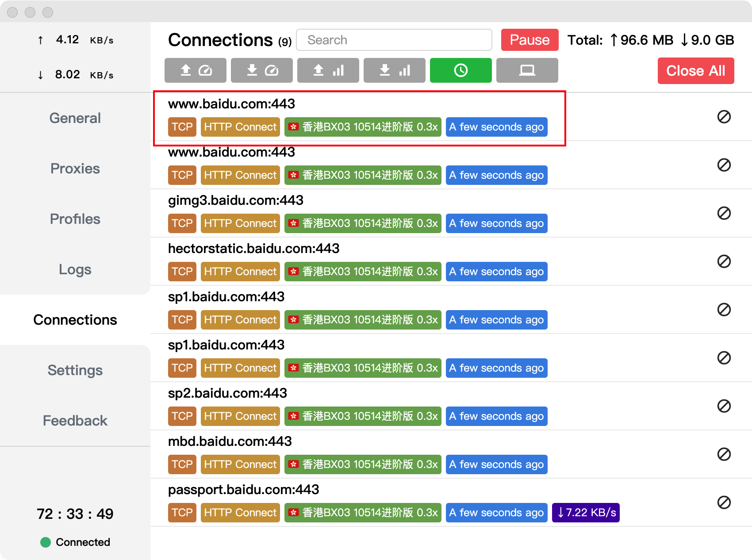Focus the connections Search field

[394, 40]
